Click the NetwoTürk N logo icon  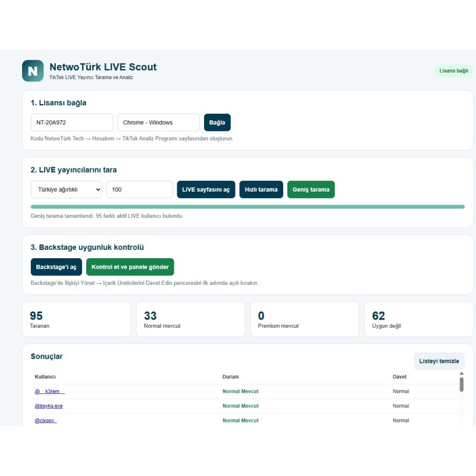33,71
